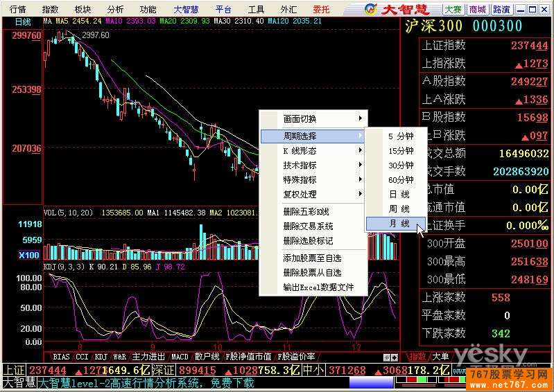The image size is (554, 392).
Task: Expand the 复权处理 submenu
Action: pyautogui.click(x=314, y=194)
